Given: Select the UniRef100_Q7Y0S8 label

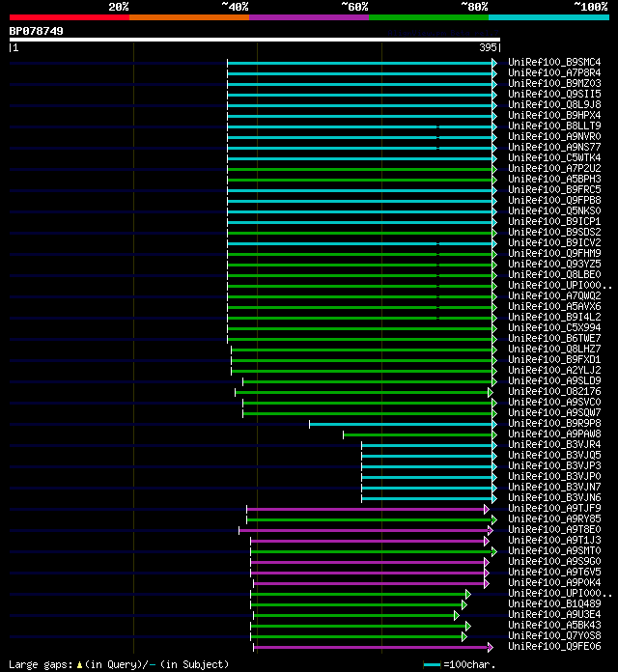Looking at the screenshot, I should coord(554,635).
